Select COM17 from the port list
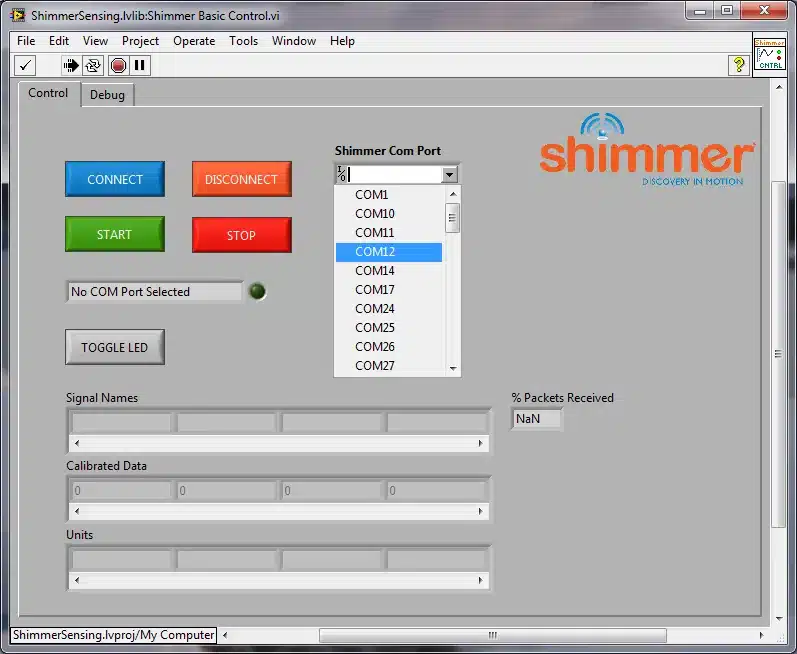 click(x=389, y=290)
